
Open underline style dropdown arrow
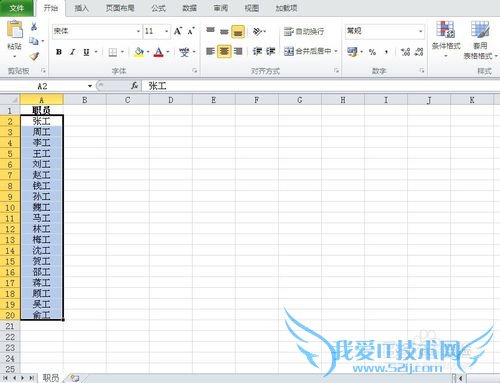(96, 52)
